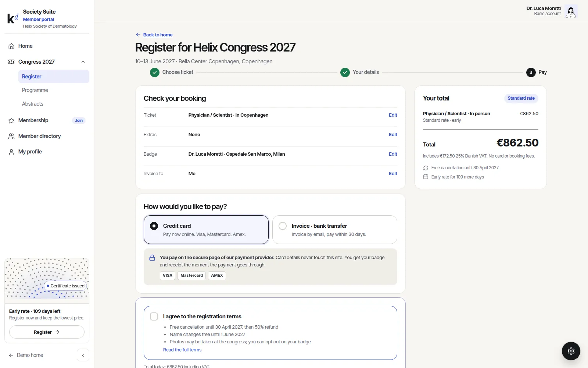Collapse the sidebar with the chevron button

tap(83, 355)
